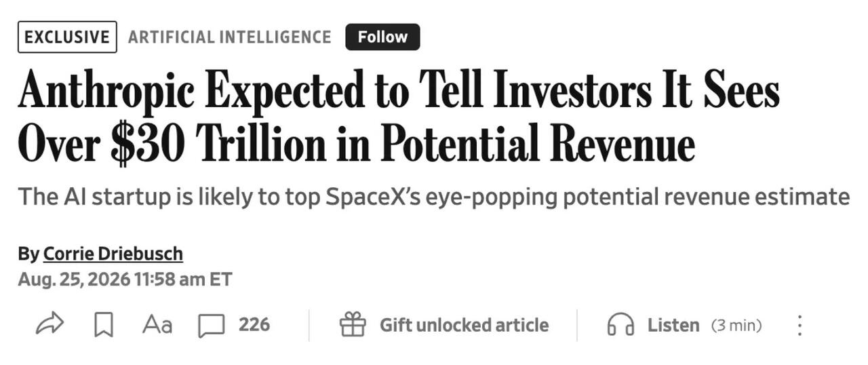
Task: Open the three-dot more options menu
Action: tap(800, 325)
